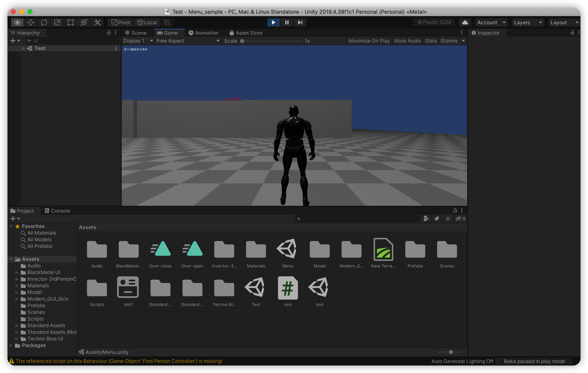Select the Move tool in toolbar
Image resolution: width=588 pixels, height=373 pixels.
point(31,22)
